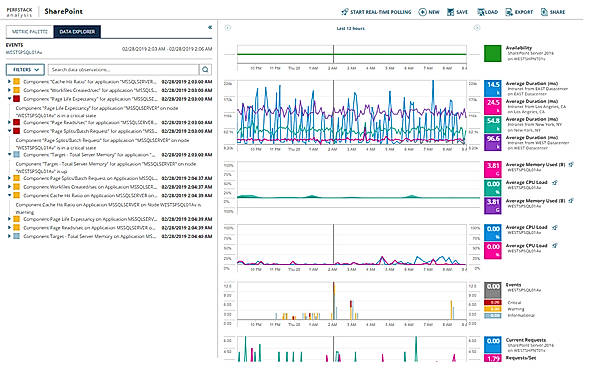Click the red critical icon for Page Life Expectancy
Screen dimensions: 589x368
[17, 99]
